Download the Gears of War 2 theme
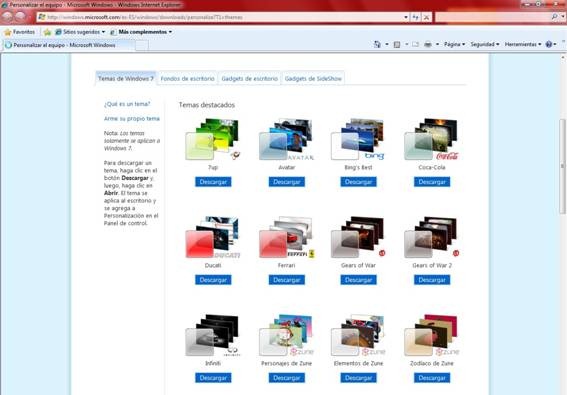The image size is (567, 395). coord(432,280)
